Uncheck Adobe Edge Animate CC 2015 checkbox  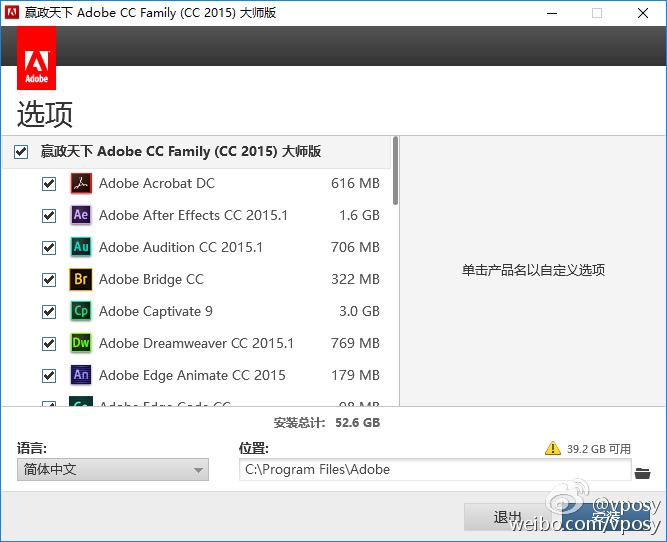(x=49, y=376)
